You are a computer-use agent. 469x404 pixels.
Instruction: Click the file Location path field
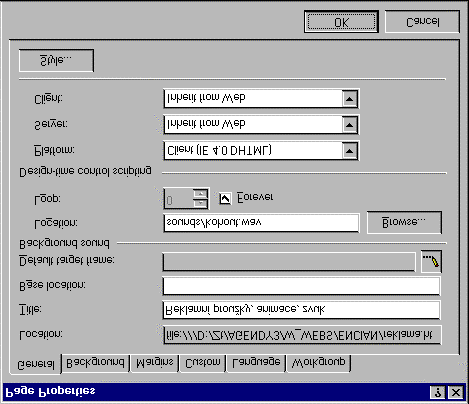click(302, 335)
